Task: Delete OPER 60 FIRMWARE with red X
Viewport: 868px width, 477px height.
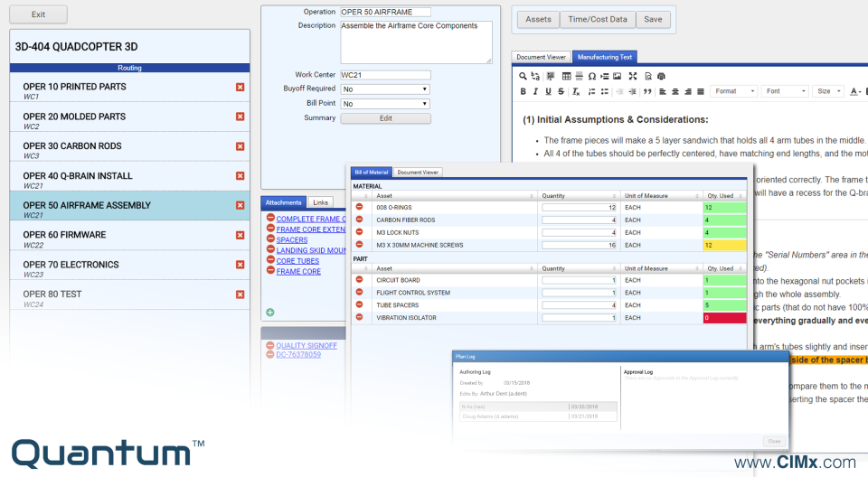Action: (x=241, y=235)
